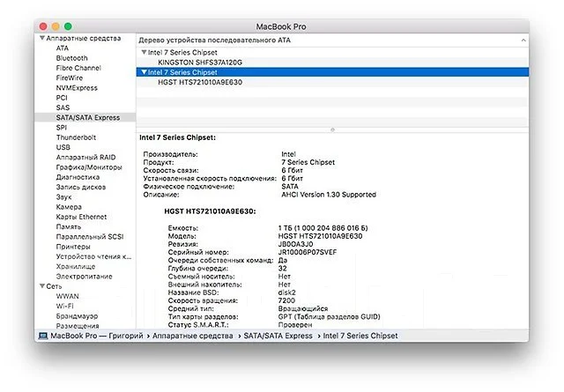Image resolution: width=564 pixels, height=392 pixels.
Task: Click medium type value Вращающийся
Action: (303, 308)
